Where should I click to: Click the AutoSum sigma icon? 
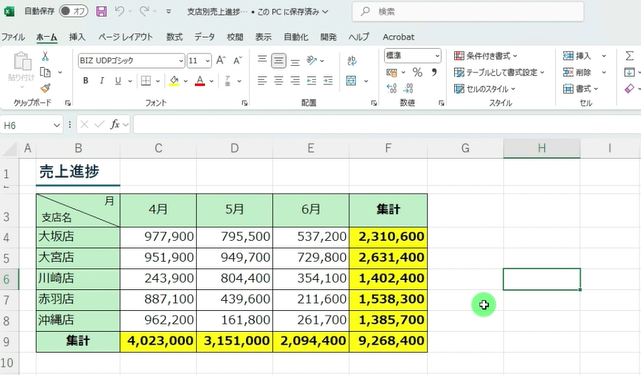click(630, 56)
